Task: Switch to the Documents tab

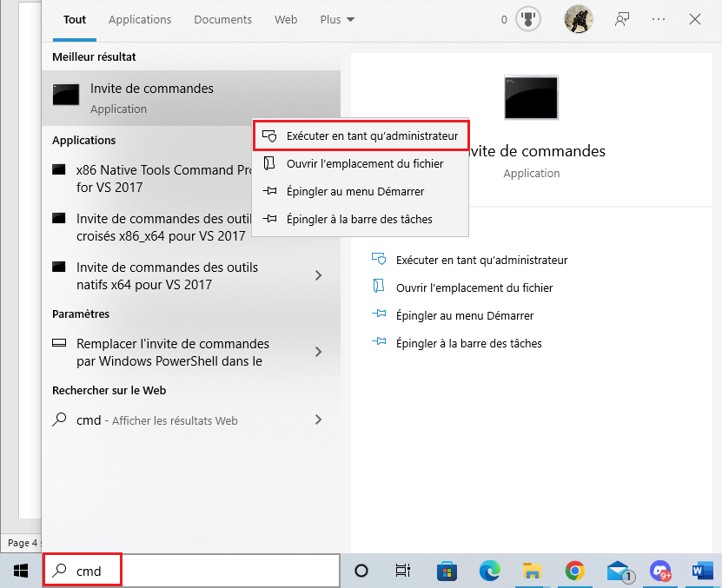Action: (223, 20)
